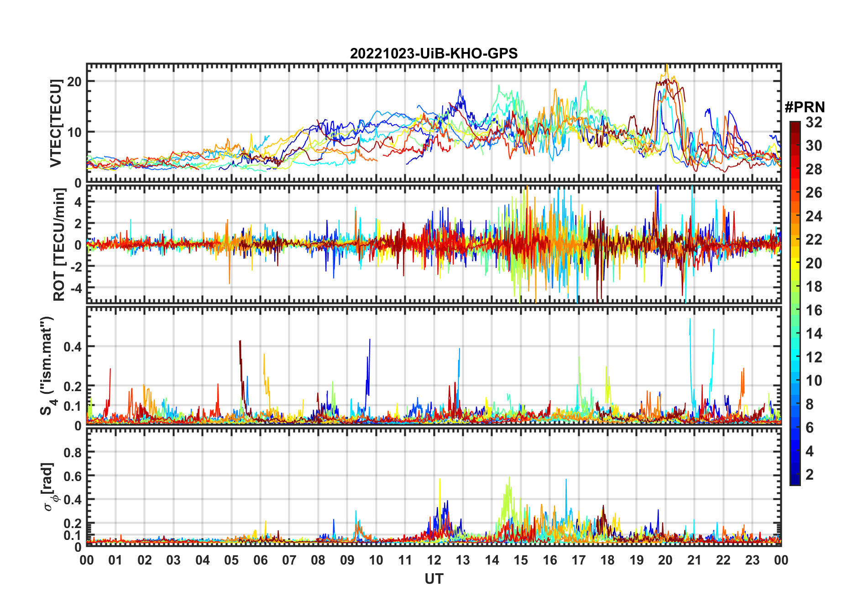Image resolution: width=868 pixels, height=607 pixels.
Task: Click x-axis tick label 18
Action: tap(607, 560)
